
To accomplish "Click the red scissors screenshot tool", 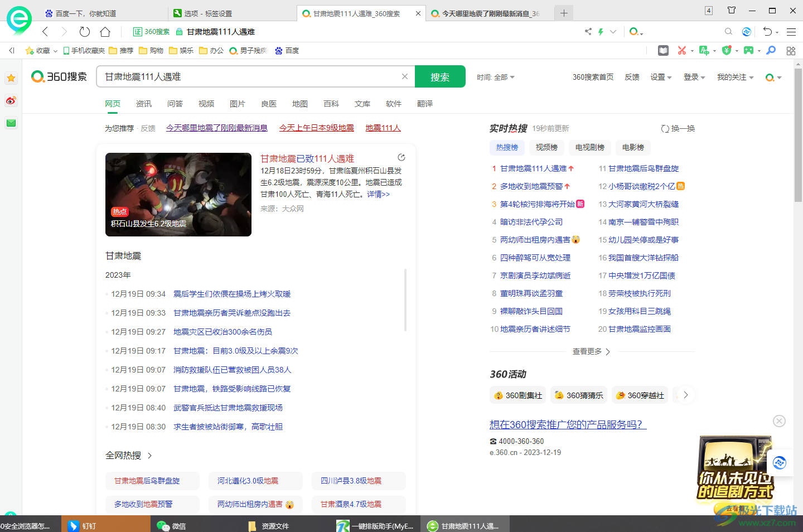I will [681, 50].
